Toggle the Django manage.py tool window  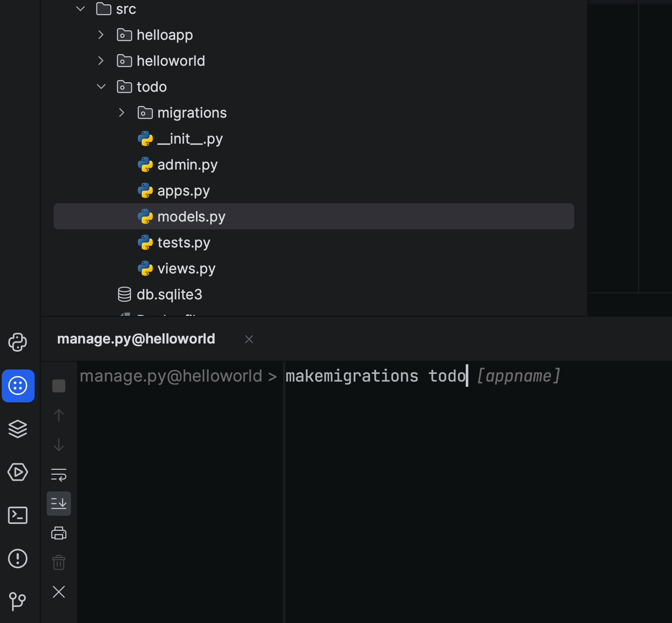coord(18,386)
